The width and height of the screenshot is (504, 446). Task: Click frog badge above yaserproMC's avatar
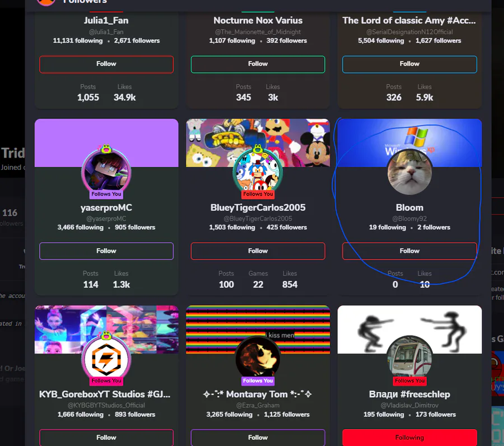(x=106, y=149)
